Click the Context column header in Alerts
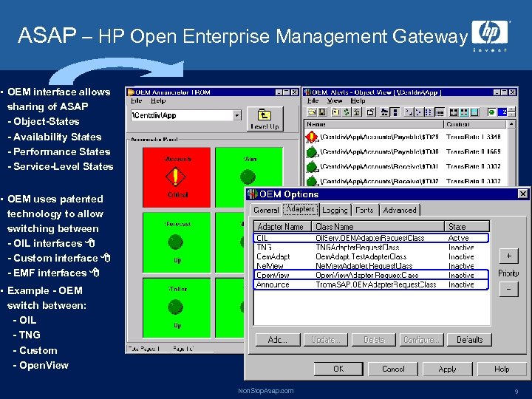 pos(476,124)
